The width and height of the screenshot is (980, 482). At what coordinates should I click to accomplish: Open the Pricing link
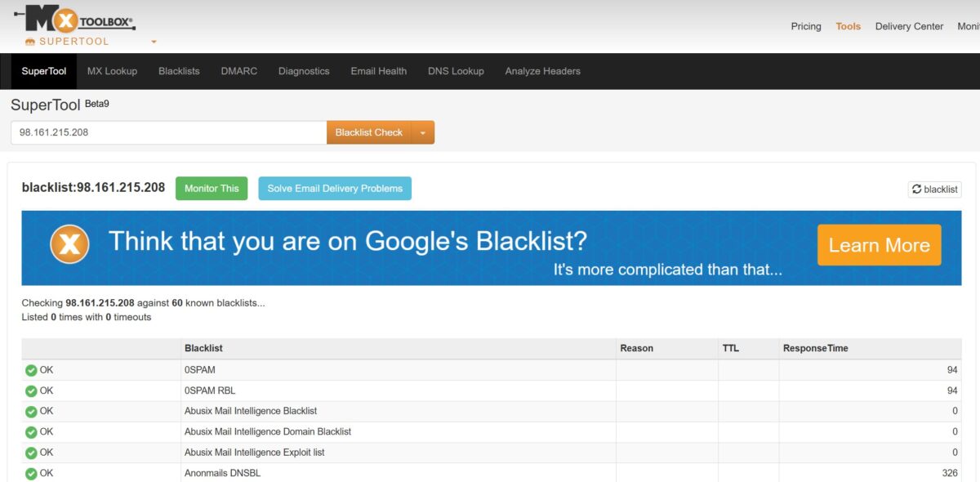pyautogui.click(x=806, y=26)
